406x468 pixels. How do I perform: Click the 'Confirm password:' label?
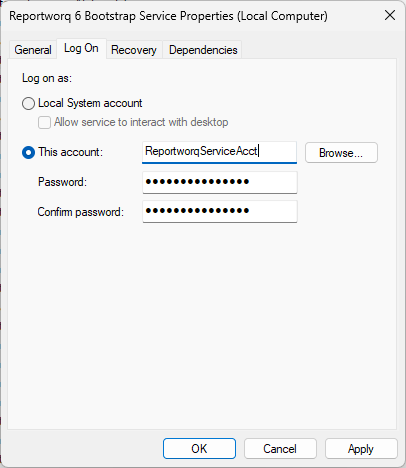pyautogui.click(x=81, y=212)
